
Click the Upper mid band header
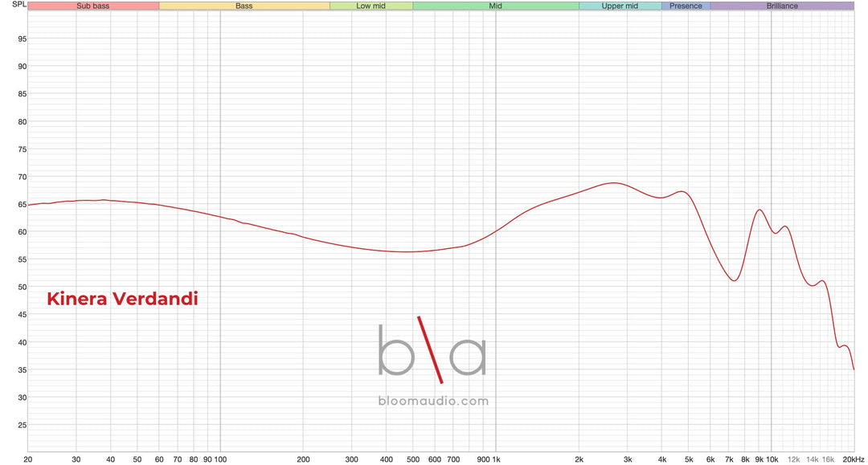pyautogui.click(x=620, y=6)
